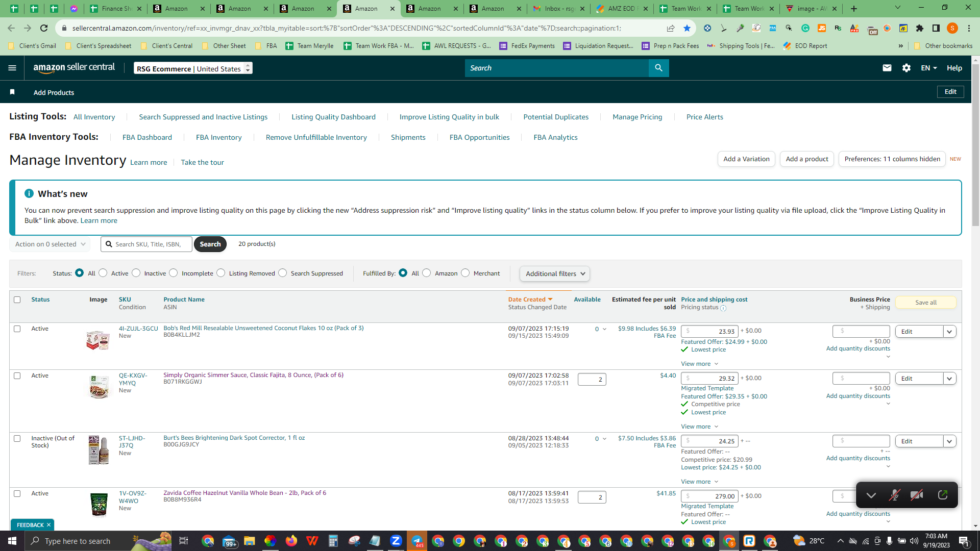980x551 pixels.
Task: Open the All Inventory listing tool
Action: pyautogui.click(x=94, y=117)
